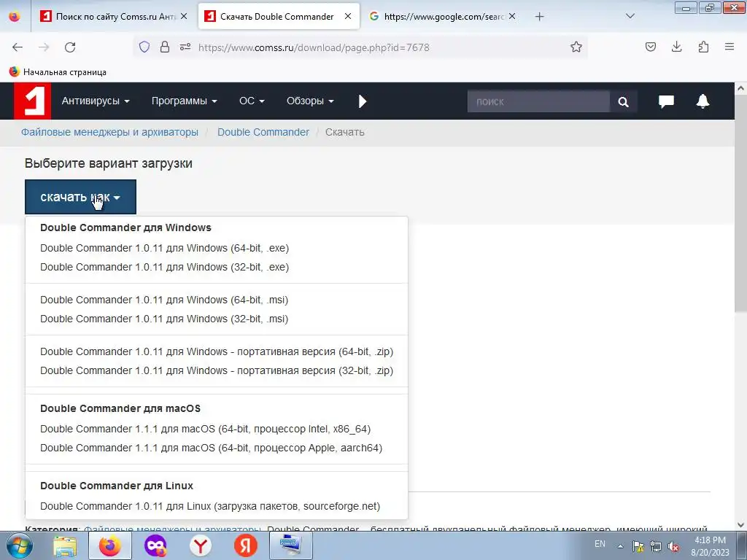This screenshot has width=747, height=560.
Task: Select Windows 64-bit .msi download
Action: (x=164, y=300)
